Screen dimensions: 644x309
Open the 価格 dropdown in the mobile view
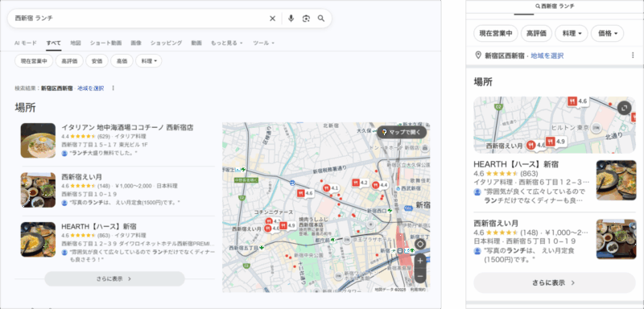coord(608,34)
